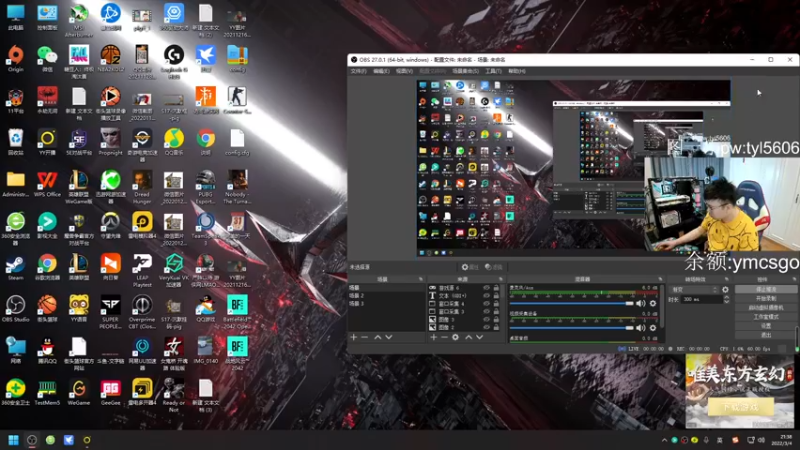Increase the transition duration with the up arrow

point(727,297)
